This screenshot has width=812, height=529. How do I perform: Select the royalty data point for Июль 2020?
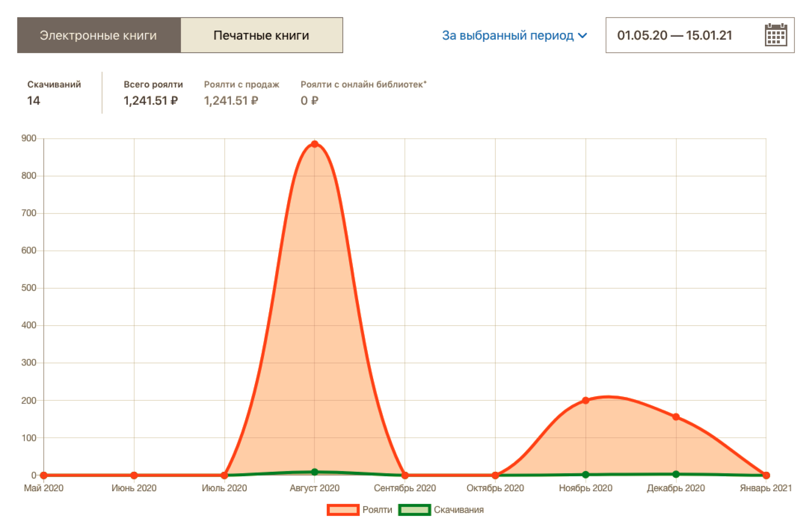tap(225, 475)
